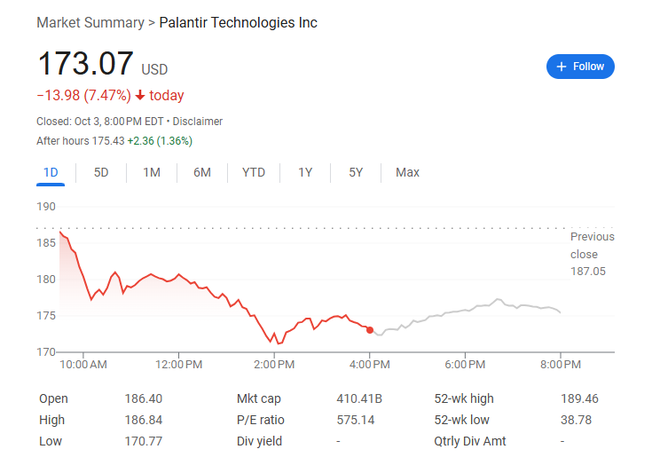This screenshot has width=660, height=465.
Task: Switch to the 1M chart tab
Action: [151, 172]
